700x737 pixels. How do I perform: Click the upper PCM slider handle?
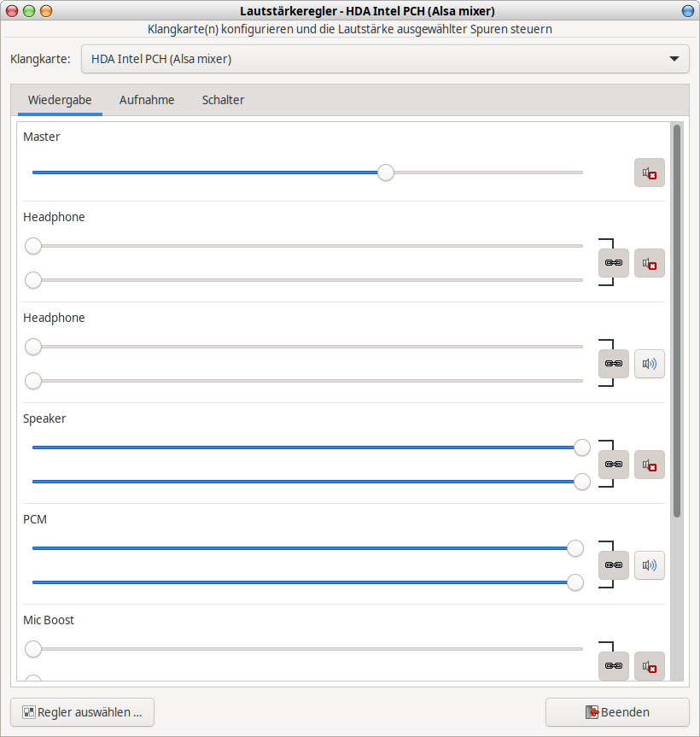pos(575,548)
